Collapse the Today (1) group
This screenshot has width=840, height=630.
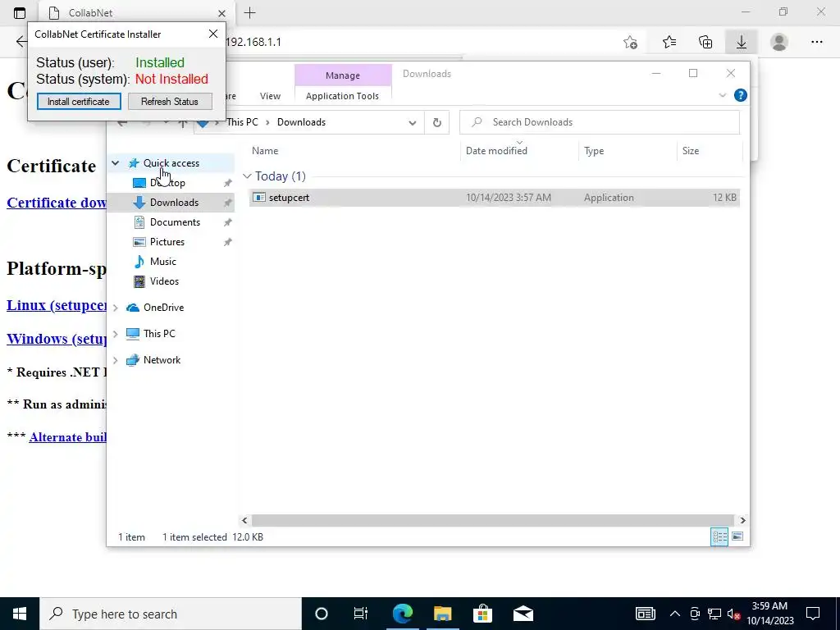247,176
